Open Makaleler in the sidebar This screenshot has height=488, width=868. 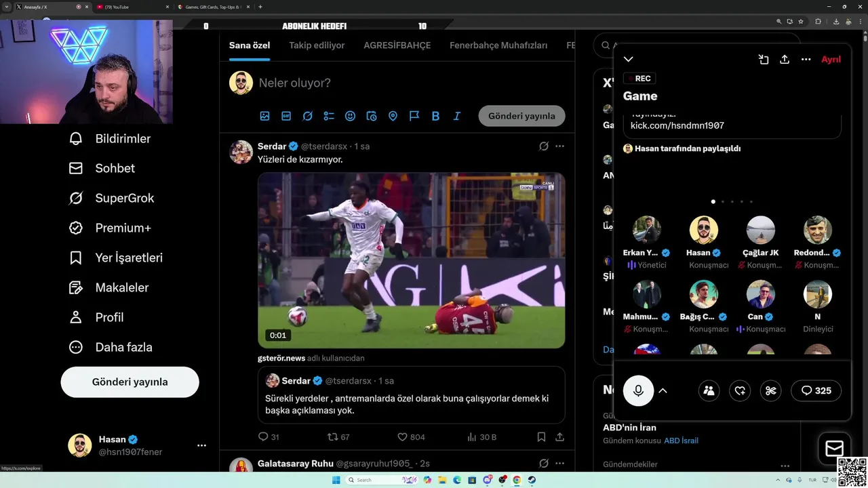point(108,287)
